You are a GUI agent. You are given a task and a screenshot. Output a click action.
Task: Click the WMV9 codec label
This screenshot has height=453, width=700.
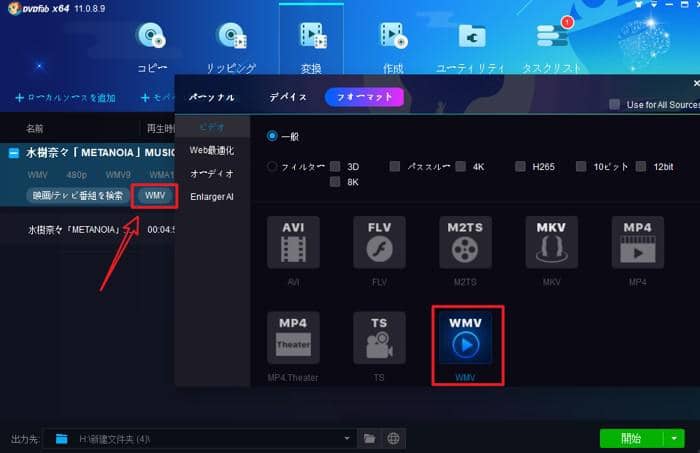pyautogui.click(x=118, y=175)
